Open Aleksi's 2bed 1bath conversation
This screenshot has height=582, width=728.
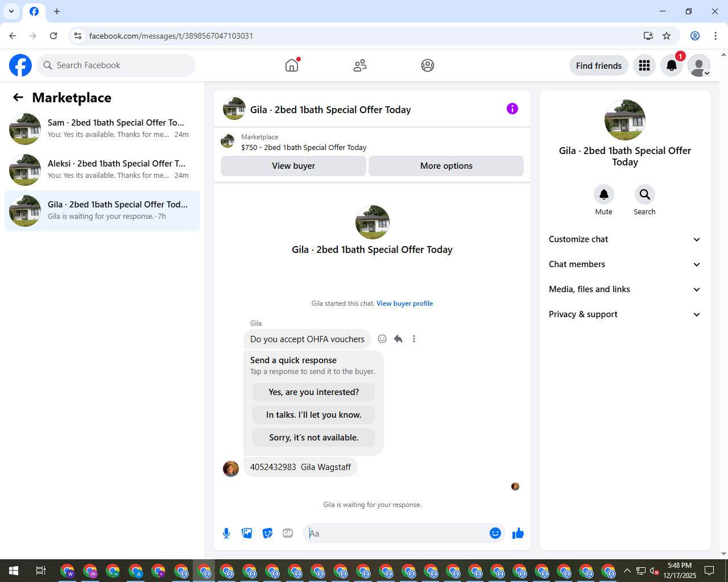[x=102, y=170]
